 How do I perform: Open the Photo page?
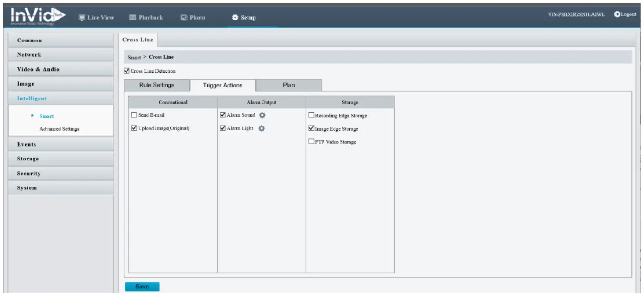(193, 18)
